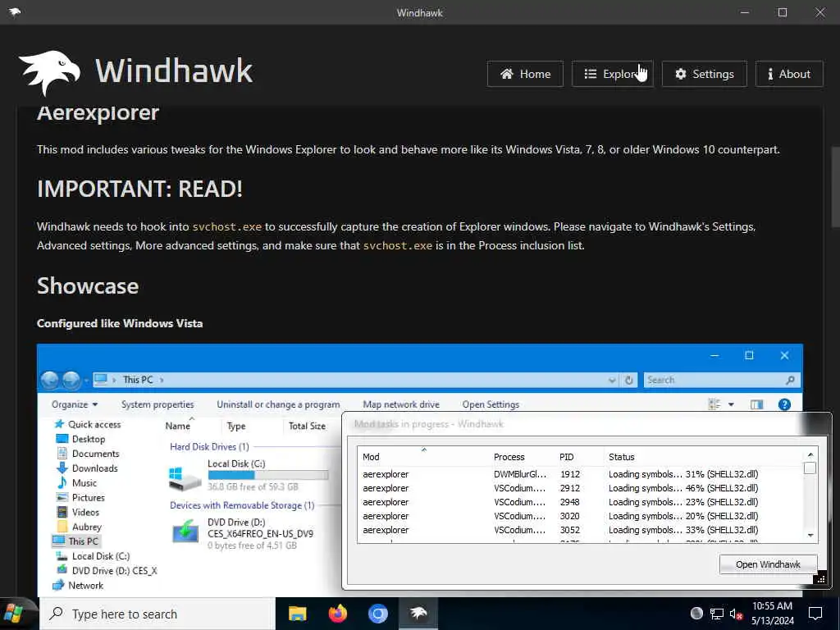840x630 pixels.
Task: Click Open Settings in the showcase toolbar
Action: point(491,404)
